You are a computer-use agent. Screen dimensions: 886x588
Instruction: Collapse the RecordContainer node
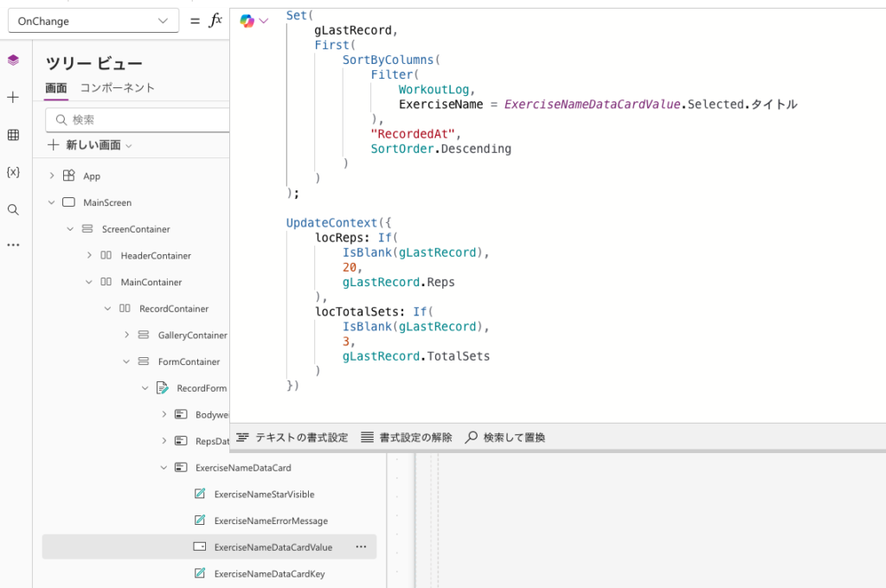coord(107,309)
